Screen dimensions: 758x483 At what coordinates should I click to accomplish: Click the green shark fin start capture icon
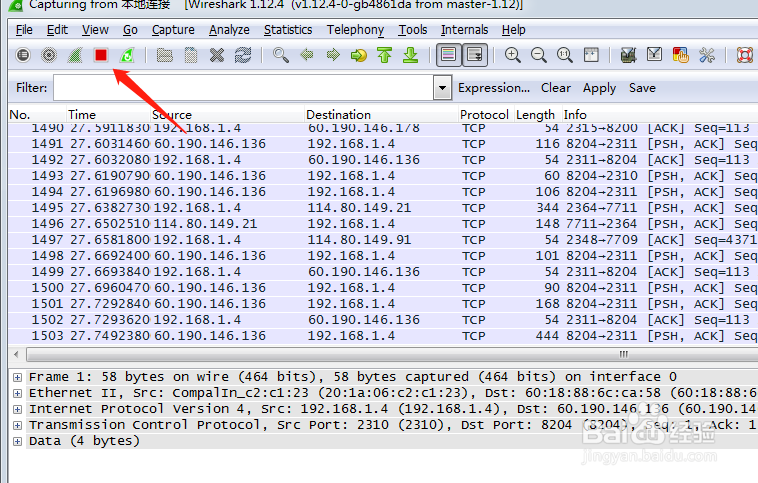point(75,55)
